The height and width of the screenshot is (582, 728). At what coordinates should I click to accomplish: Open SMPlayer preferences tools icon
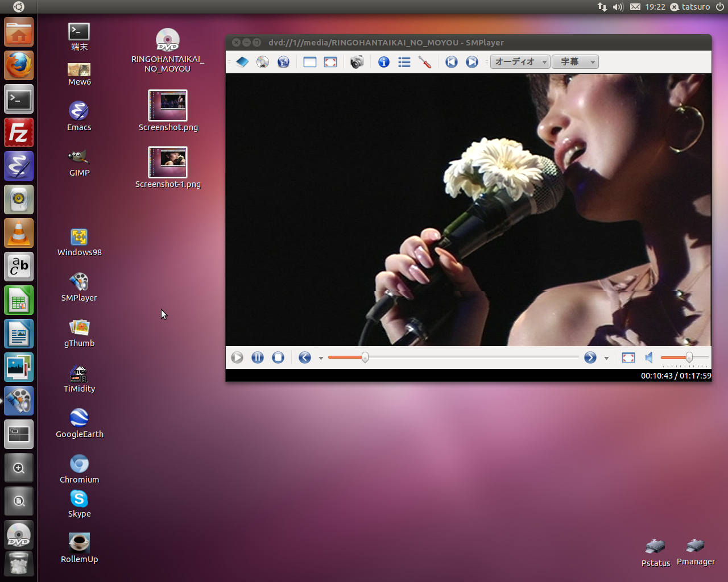coord(425,62)
